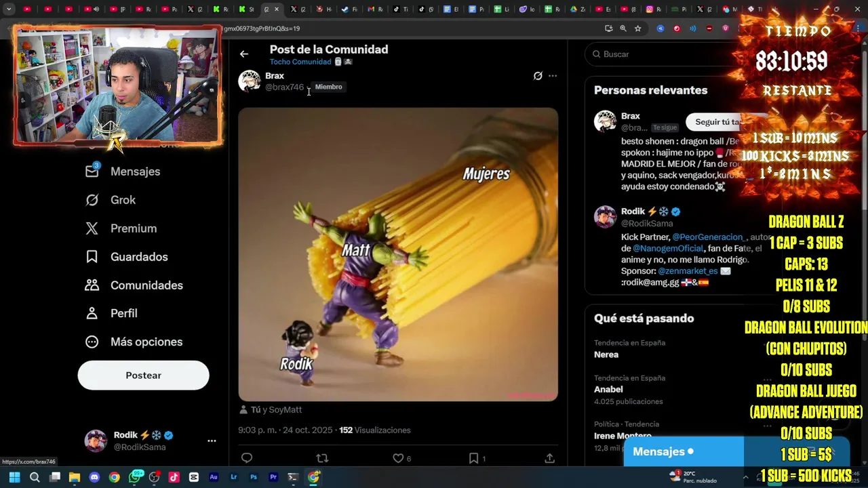This screenshot has height=488, width=868.
Task: Open Grok in the sidebar
Action: click(111, 200)
